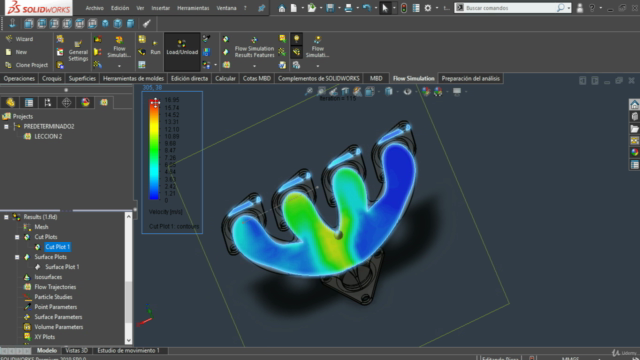Click the Undo icon

[367, 8]
